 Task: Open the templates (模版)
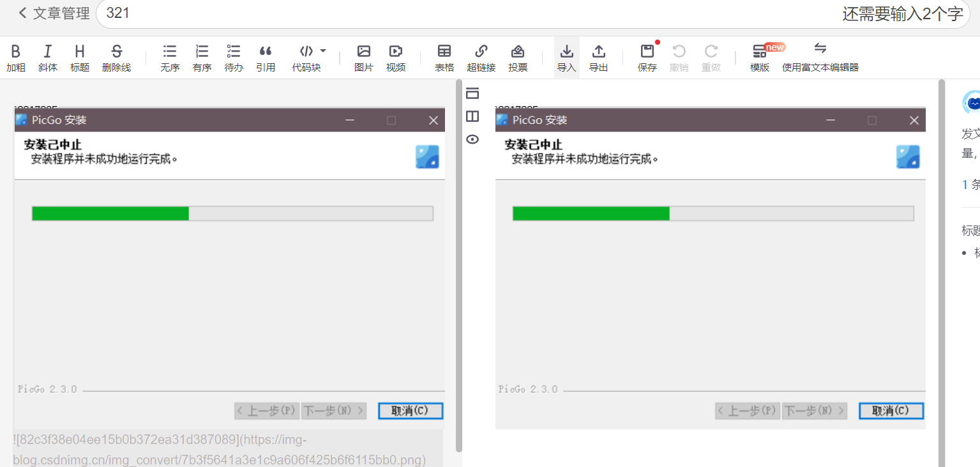coord(760,58)
